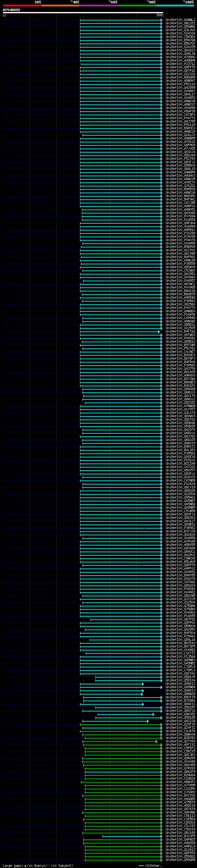The width and height of the screenshot is (197, 868).
Task: Open hit UniRef100_Q8LCE1
Action: click(180, 23)
